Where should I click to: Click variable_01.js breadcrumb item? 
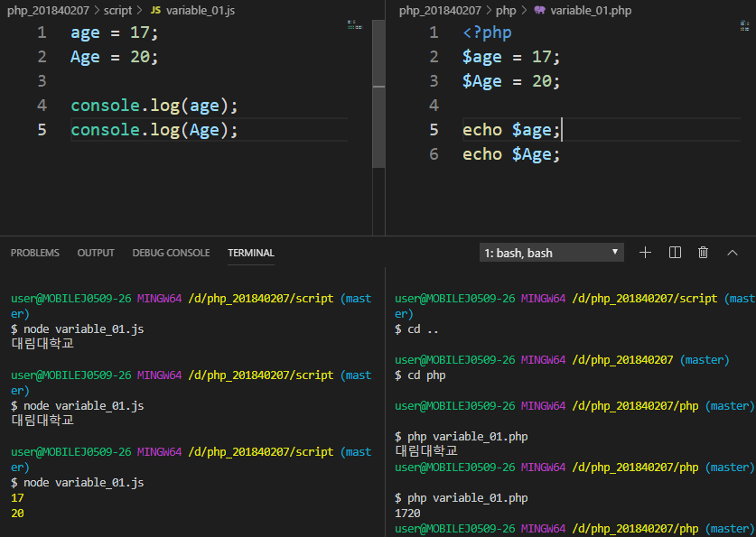tap(201, 10)
